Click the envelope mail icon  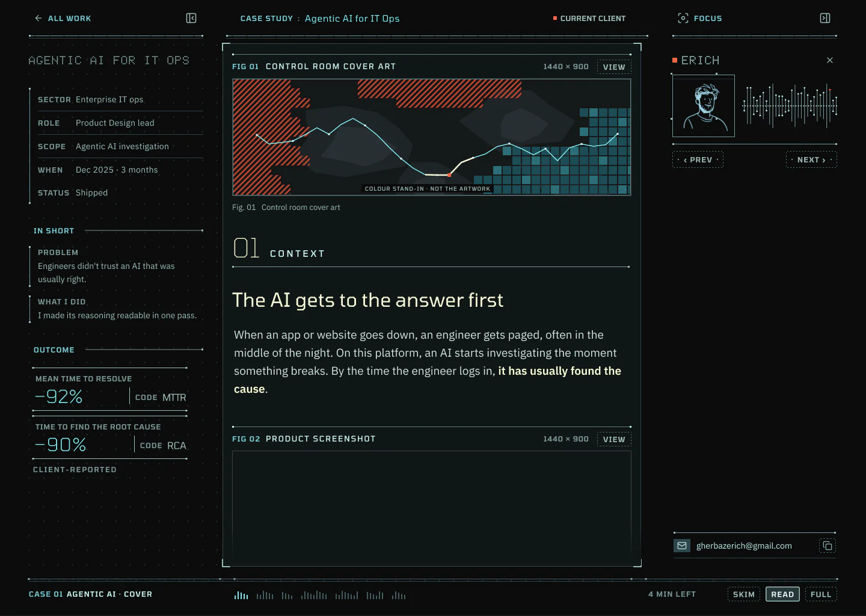[x=682, y=546]
